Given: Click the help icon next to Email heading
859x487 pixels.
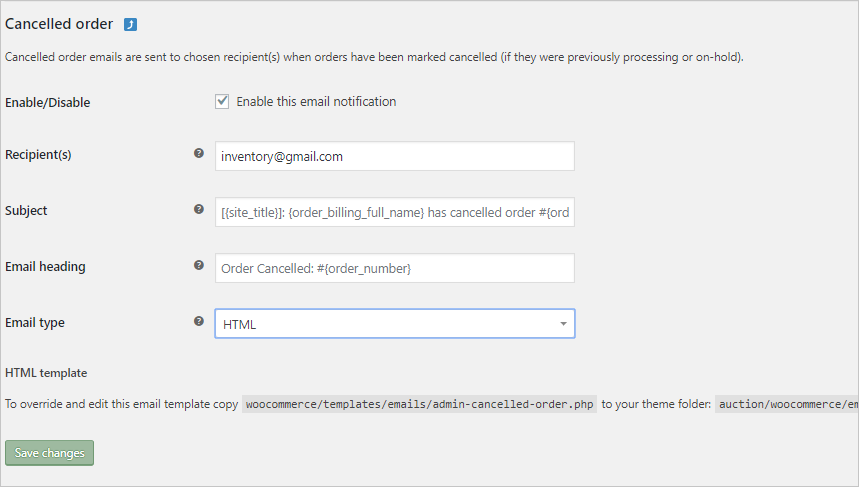Looking at the screenshot, I should click(x=199, y=265).
